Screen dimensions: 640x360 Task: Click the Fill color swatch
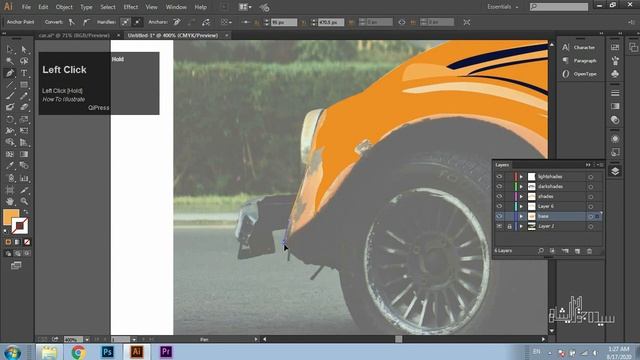[x=11, y=217]
